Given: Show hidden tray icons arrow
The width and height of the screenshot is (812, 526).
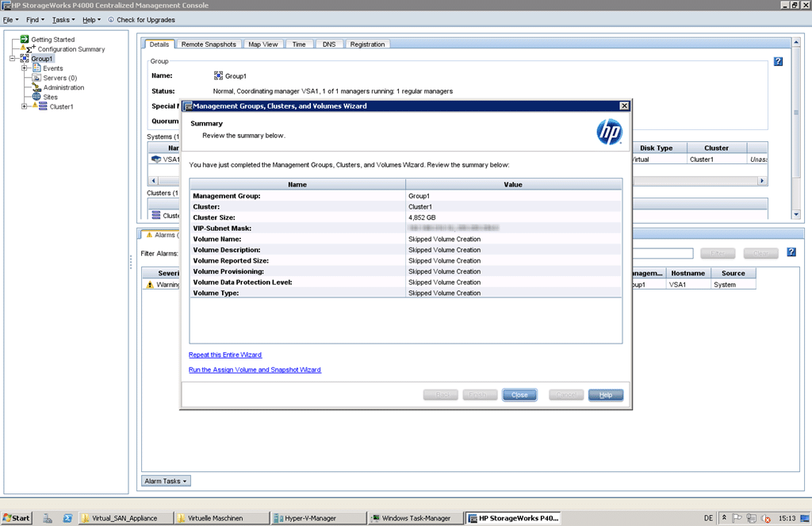Looking at the screenshot, I should (x=724, y=518).
